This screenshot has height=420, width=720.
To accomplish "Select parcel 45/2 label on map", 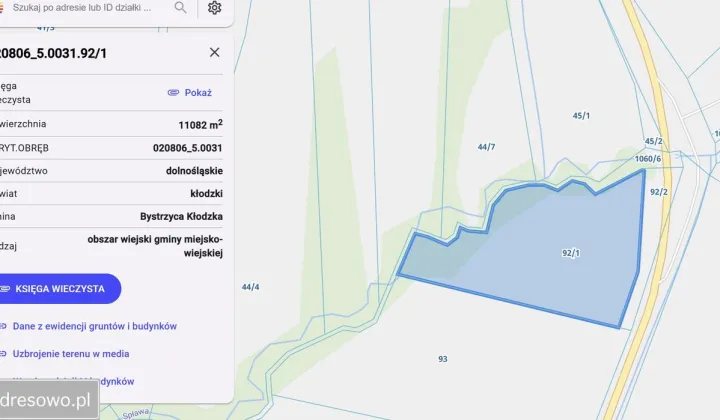I will [x=653, y=141].
